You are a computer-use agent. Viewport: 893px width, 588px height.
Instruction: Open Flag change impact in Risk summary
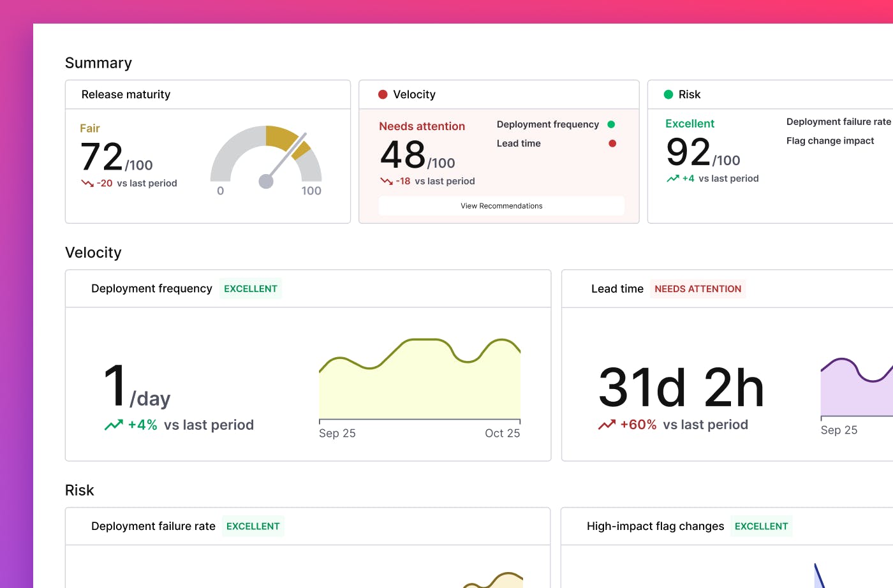(x=830, y=141)
